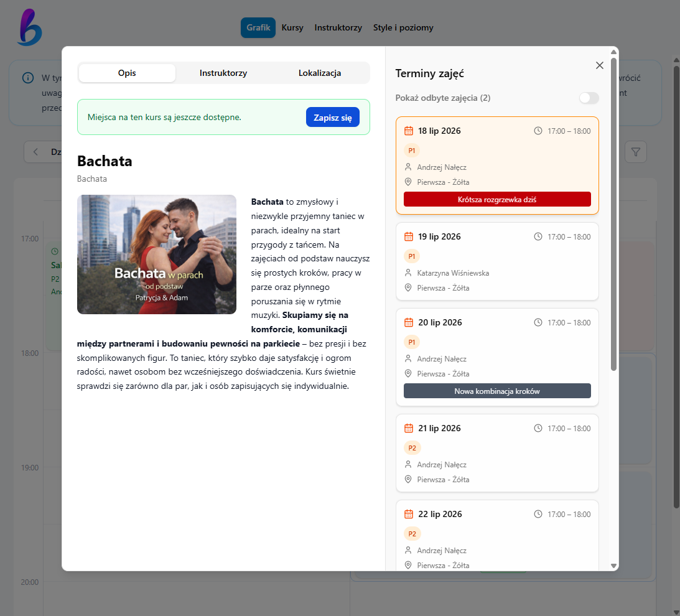This screenshot has width=680, height=616.
Task: Click calendar icon for 20 lip 2026
Action: (x=409, y=323)
